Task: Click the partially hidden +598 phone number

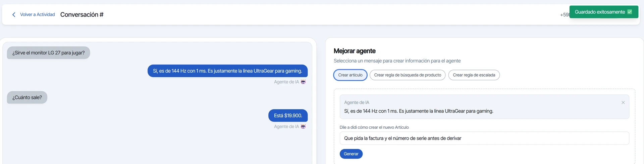Action: pos(565,15)
